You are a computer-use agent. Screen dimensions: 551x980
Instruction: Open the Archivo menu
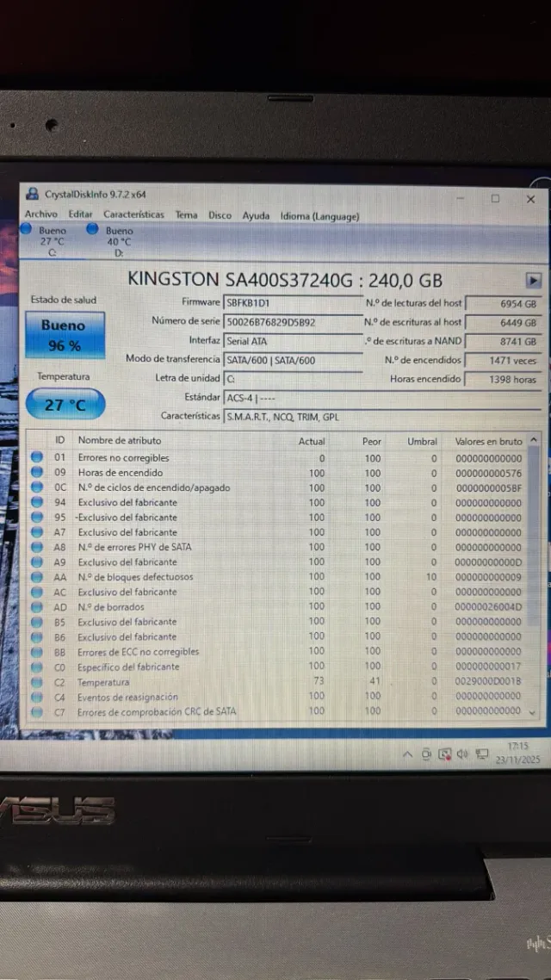[x=41, y=215]
